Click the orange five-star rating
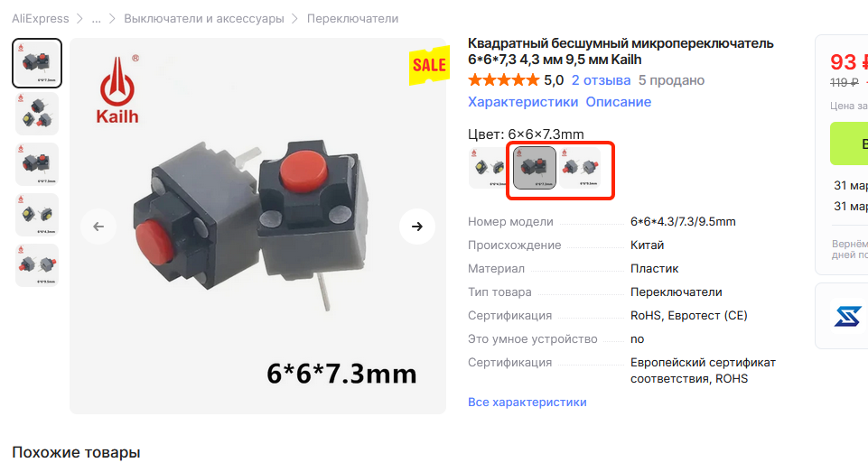This screenshot has width=868, height=472. [503, 81]
